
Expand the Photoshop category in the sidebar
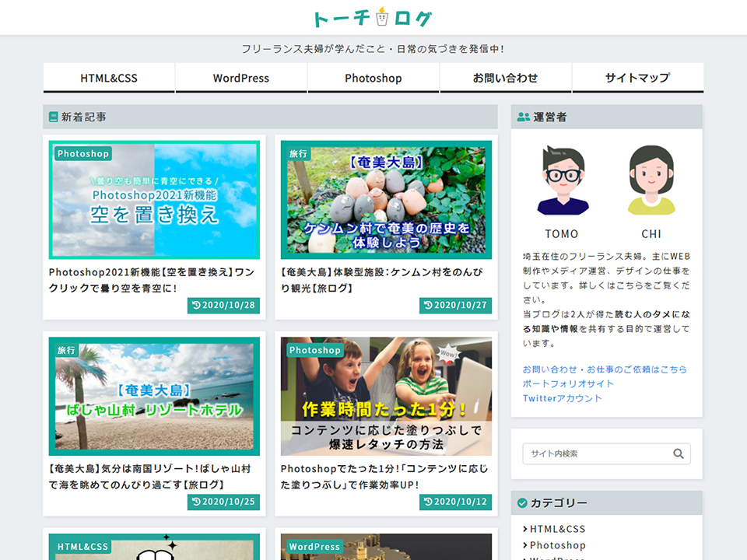coord(557,545)
